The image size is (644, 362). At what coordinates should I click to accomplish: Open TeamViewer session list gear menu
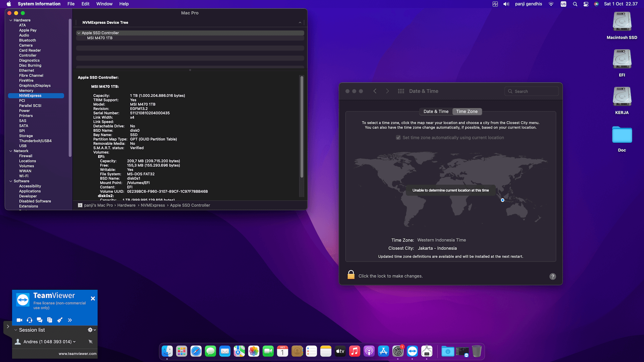pyautogui.click(x=92, y=330)
